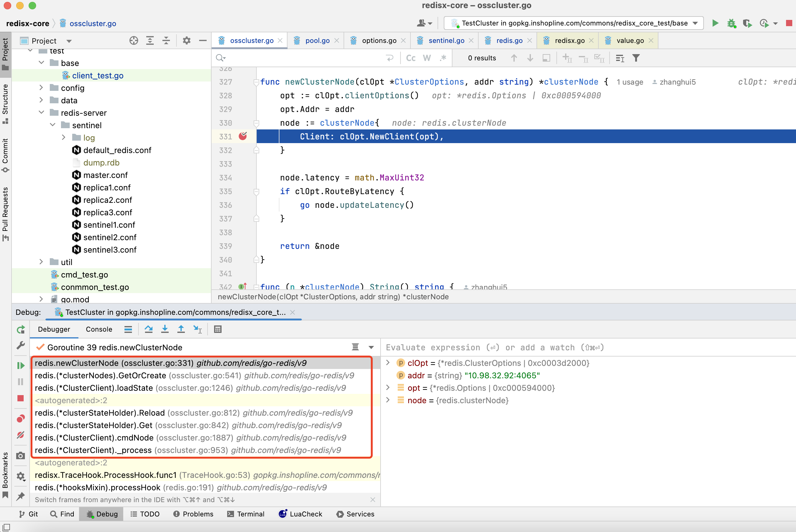Run TestCluster with the green play button
The image size is (796, 532).
click(x=715, y=23)
